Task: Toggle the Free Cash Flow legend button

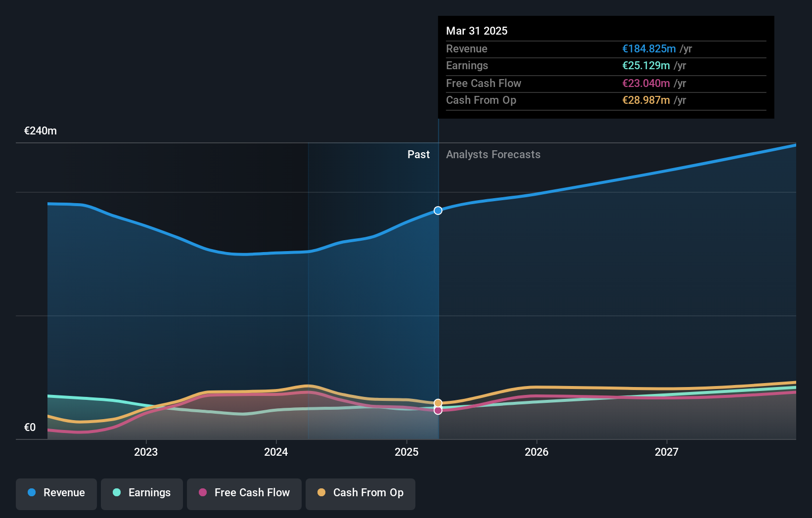Action: [x=244, y=494]
